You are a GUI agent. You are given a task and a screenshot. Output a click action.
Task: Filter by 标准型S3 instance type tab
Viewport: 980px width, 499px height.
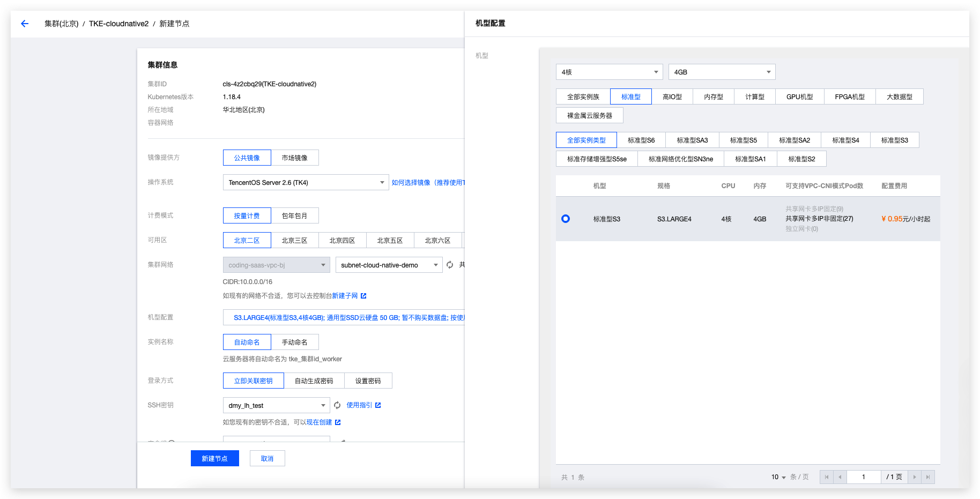pyautogui.click(x=895, y=140)
